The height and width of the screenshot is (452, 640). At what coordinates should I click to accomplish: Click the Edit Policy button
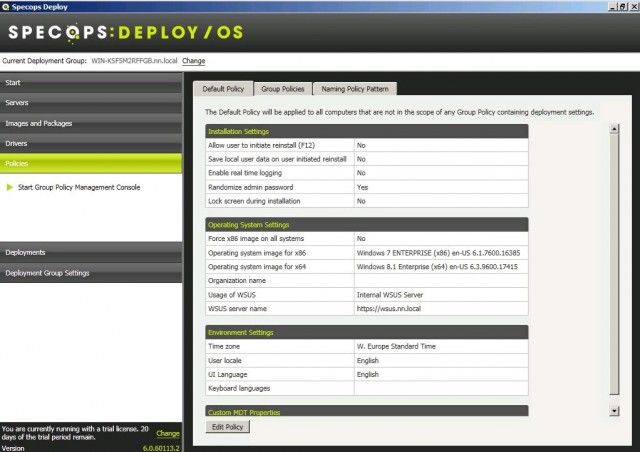tap(227, 427)
